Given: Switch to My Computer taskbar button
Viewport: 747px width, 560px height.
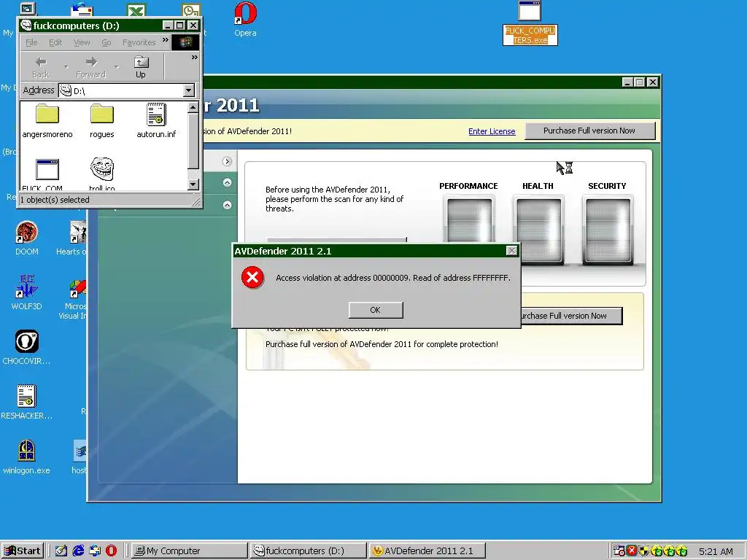Looking at the screenshot, I should point(189,551).
